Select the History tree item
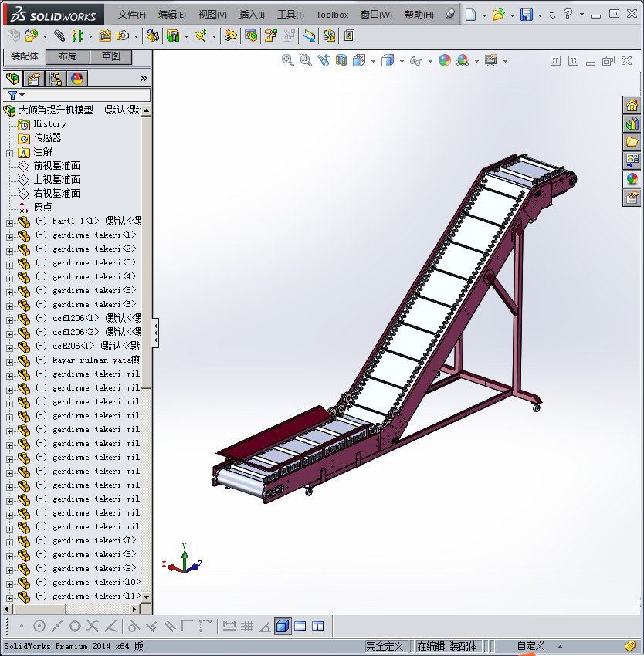Image resolution: width=644 pixels, height=656 pixels. (x=50, y=123)
